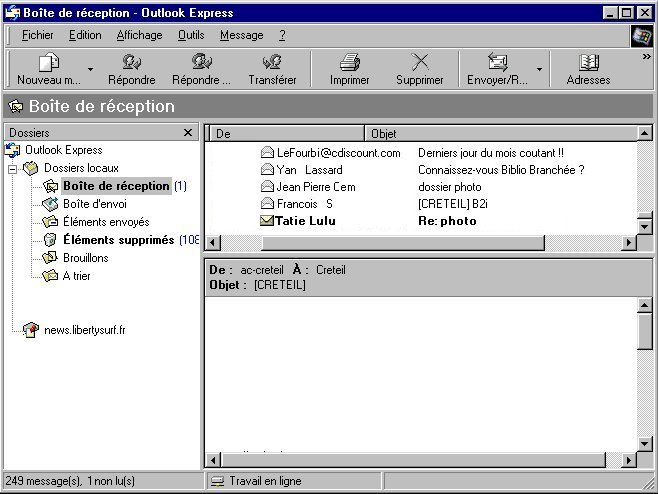The width and height of the screenshot is (658, 494).
Task: Open the Edition menu
Action: (85, 35)
